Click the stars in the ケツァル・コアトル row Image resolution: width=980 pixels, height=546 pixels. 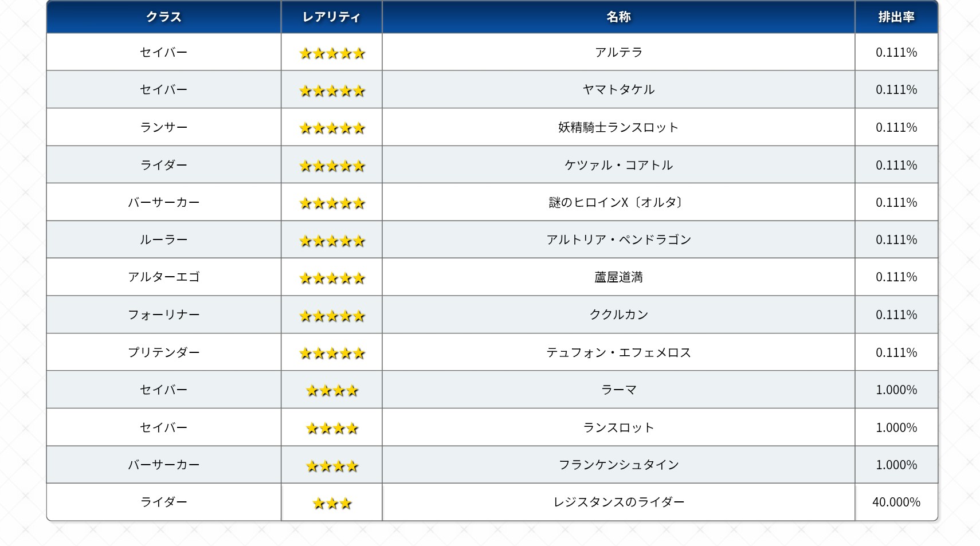332,166
